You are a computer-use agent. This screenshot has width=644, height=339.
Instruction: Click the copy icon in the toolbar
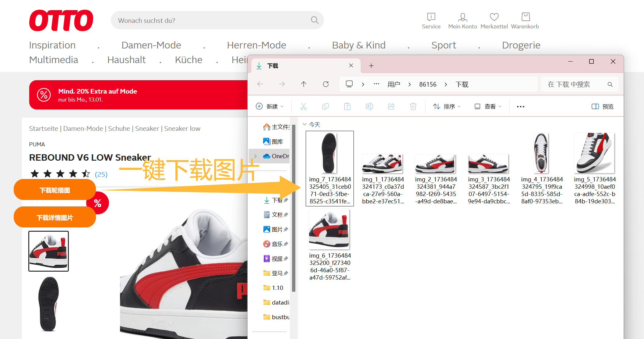click(x=326, y=106)
